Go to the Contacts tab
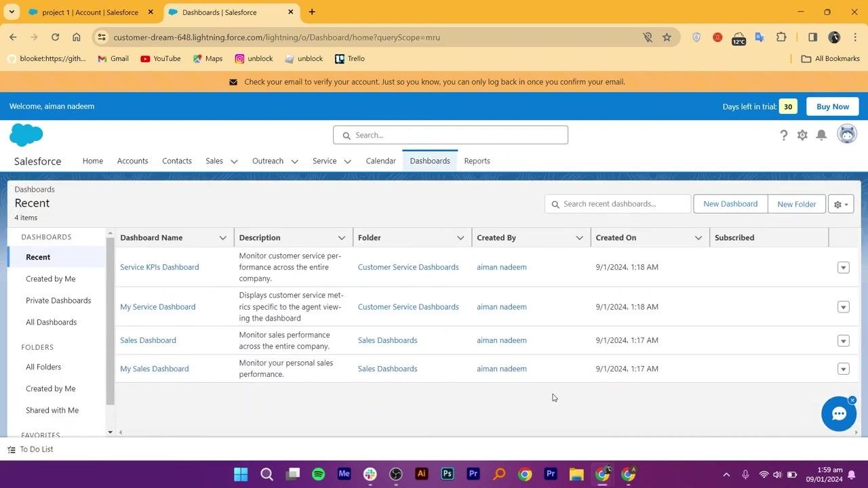The height and width of the screenshot is (488, 868). (177, 161)
